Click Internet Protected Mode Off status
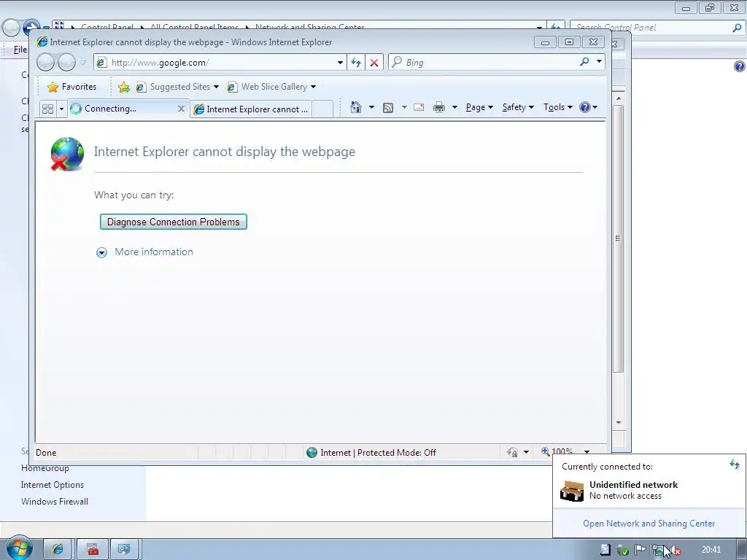This screenshot has height=560, width=747. tap(371, 452)
